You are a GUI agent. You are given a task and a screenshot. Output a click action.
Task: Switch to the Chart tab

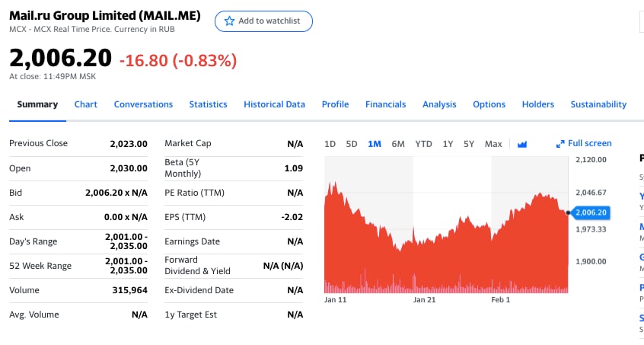click(x=86, y=104)
